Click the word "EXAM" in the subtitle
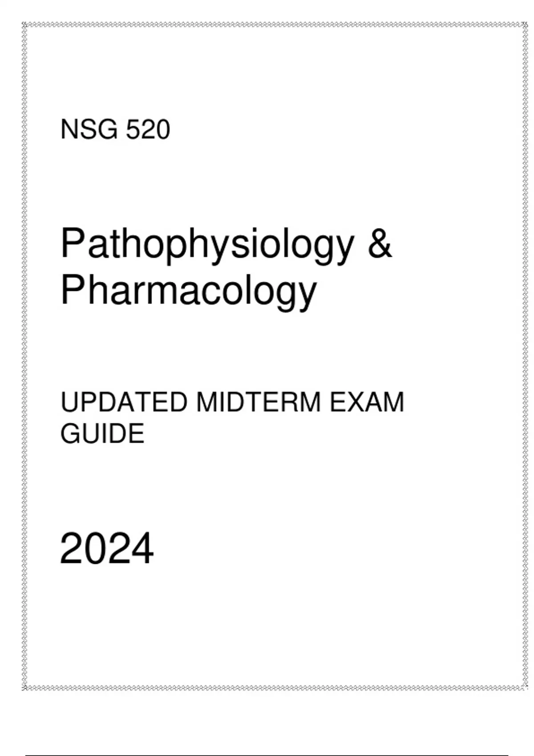Image resolution: width=534 pixels, height=756 pixels. pyautogui.click(x=366, y=402)
